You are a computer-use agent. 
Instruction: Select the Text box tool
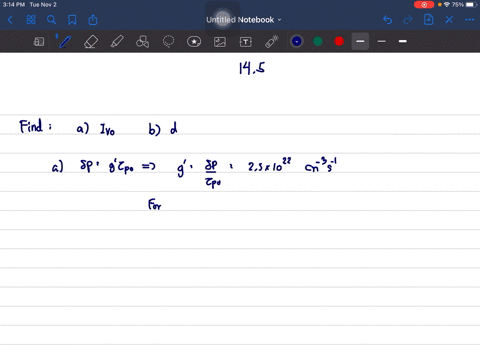[246, 42]
